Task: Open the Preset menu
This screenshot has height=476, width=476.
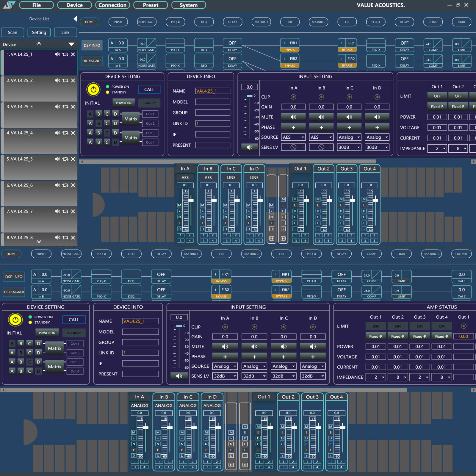Action: (x=151, y=5)
